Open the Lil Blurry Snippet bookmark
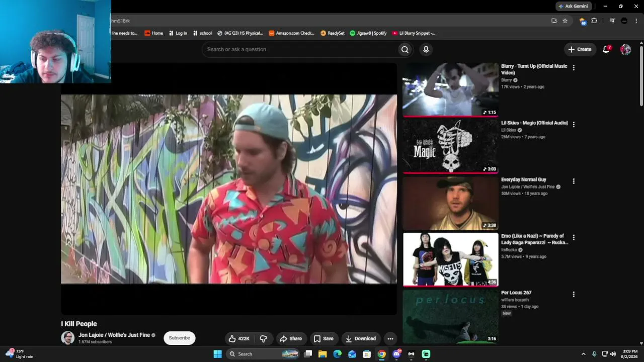Image resolution: width=644 pixels, height=362 pixels. (414, 33)
